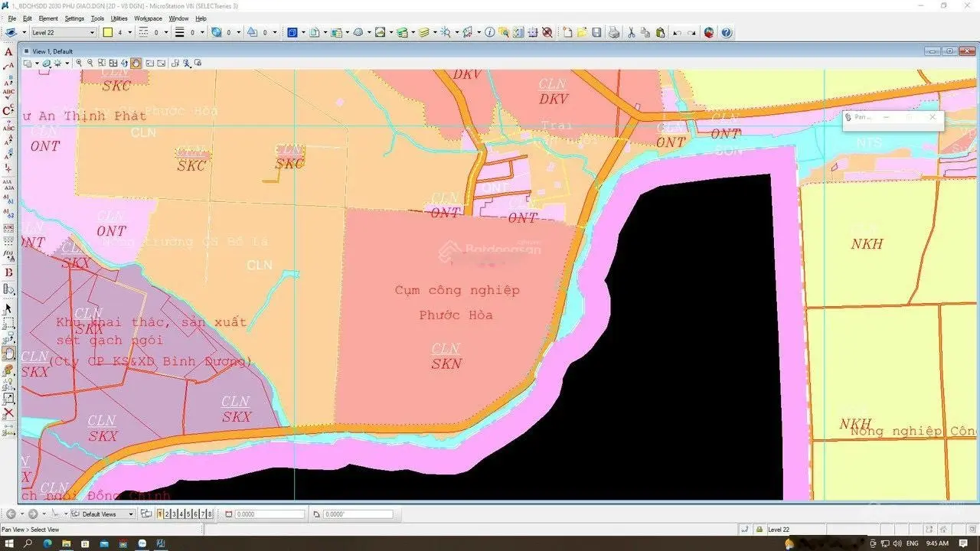Click the forward navigation arrow in status toolbar
The image size is (980, 551).
point(33,514)
